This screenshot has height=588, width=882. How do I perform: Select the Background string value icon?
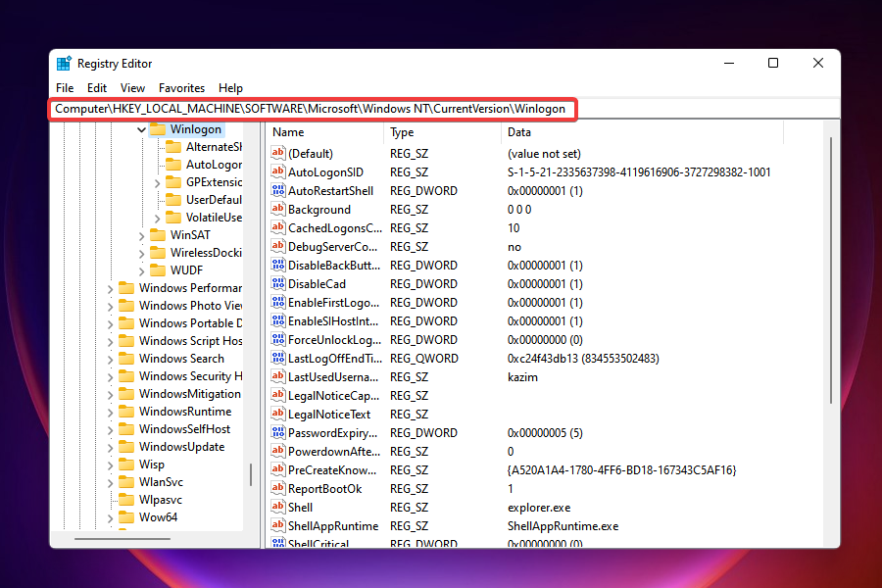[x=278, y=209]
